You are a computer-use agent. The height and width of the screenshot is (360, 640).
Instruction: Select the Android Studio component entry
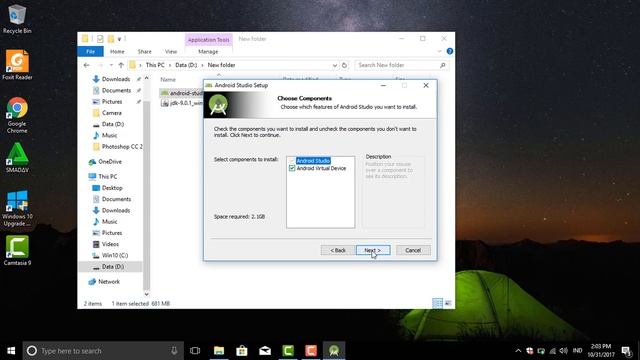pyautogui.click(x=313, y=161)
